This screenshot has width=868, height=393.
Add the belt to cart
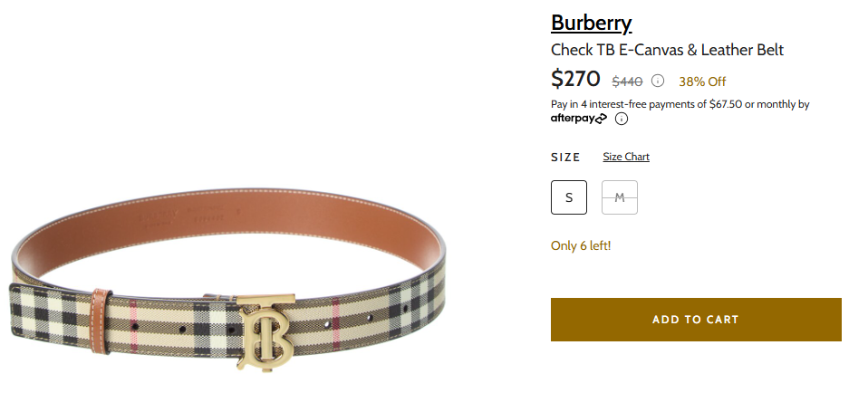click(696, 320)
